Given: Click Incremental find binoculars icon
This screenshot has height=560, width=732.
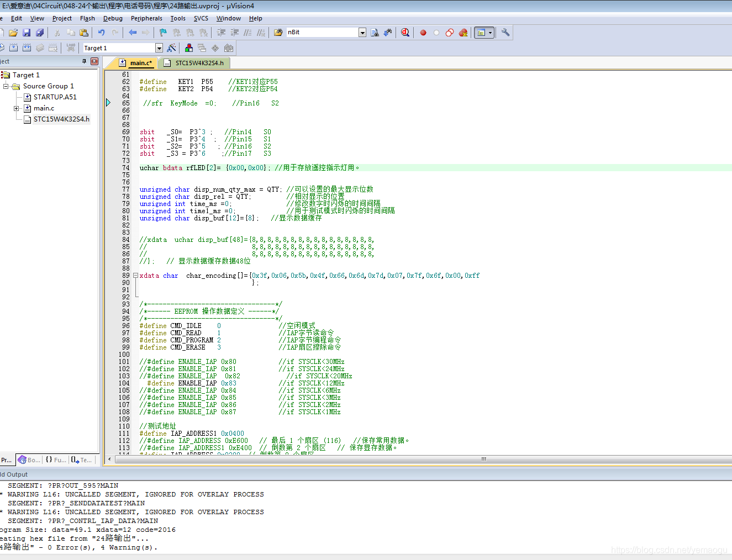Looking at the screenshot, I should [388, 33].
